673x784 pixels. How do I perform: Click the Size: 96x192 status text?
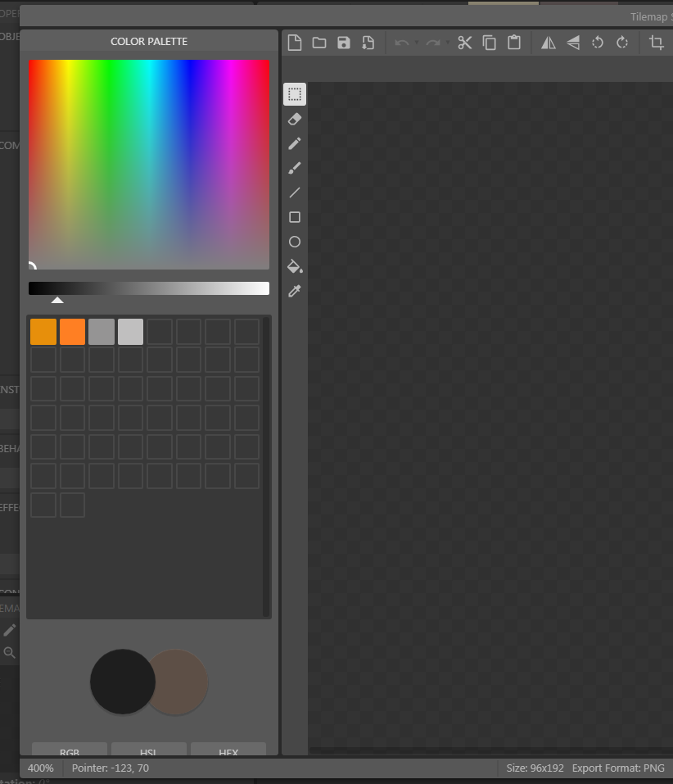click(535, 768)
